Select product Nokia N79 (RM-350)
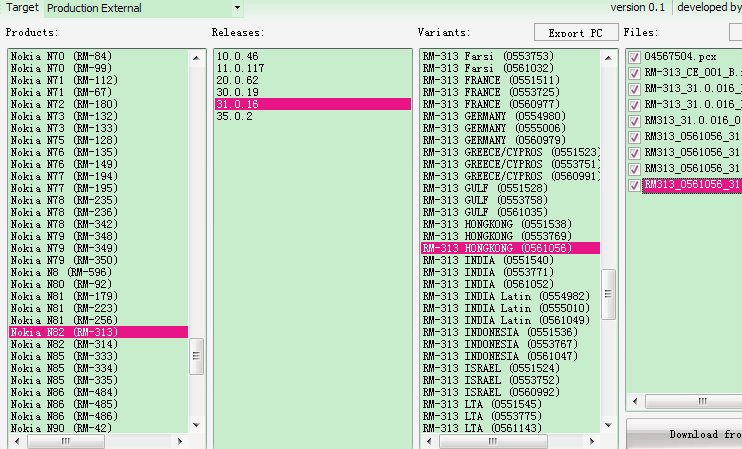Image resolution: width=742 pixels, height=449 pixels. pos(98,260)
